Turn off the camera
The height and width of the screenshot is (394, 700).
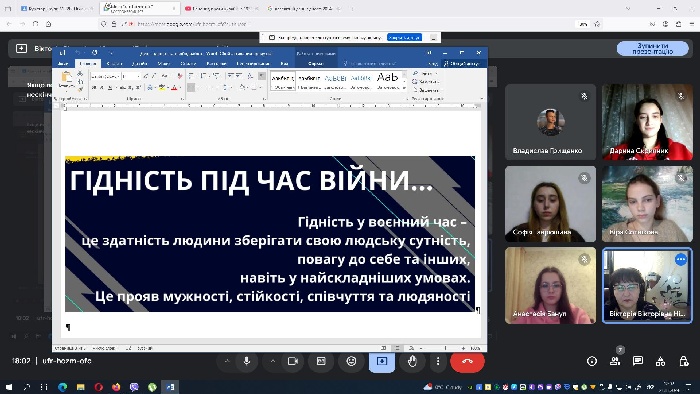pos(293,361)
